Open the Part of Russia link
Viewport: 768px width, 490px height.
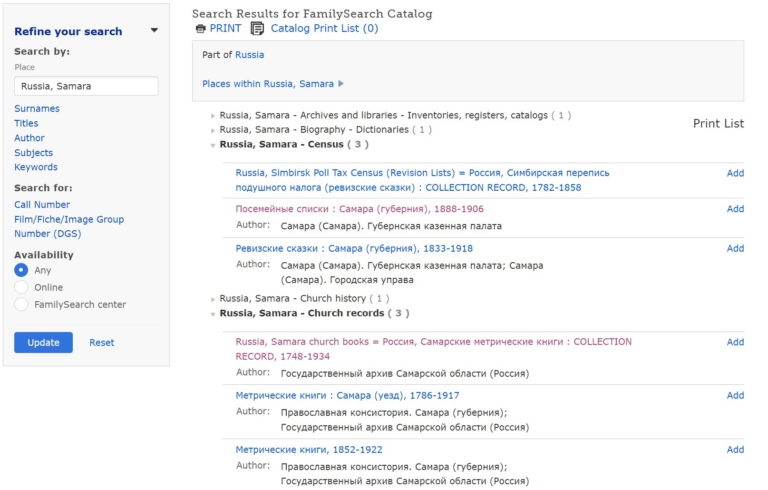pos(249,54)
